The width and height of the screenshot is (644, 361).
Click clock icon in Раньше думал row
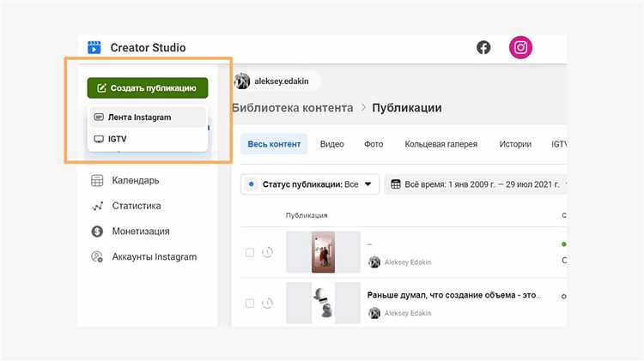[x=267, y=304]
